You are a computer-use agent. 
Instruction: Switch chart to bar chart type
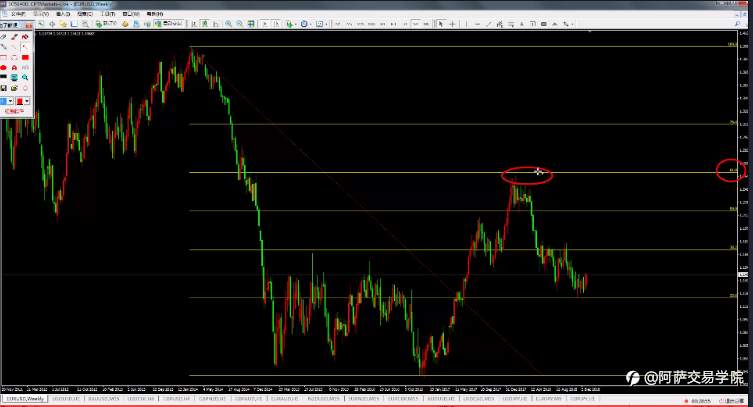click(194, 24)
